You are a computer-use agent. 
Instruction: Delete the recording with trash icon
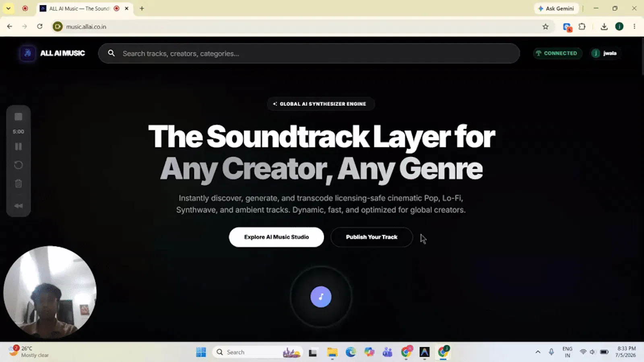[x=19, y=183]
